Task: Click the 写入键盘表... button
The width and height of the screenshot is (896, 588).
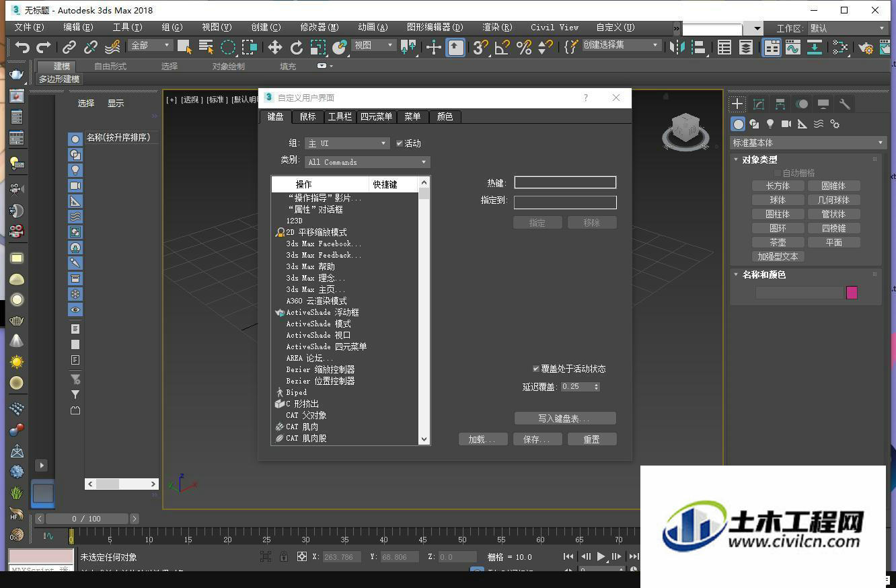Action: pos(565,418)
